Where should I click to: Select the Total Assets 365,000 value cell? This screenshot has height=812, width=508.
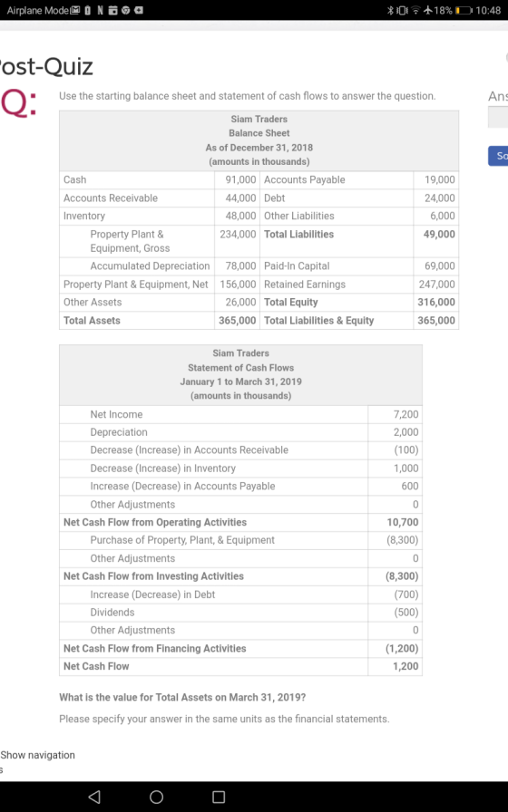coord(237,321)
